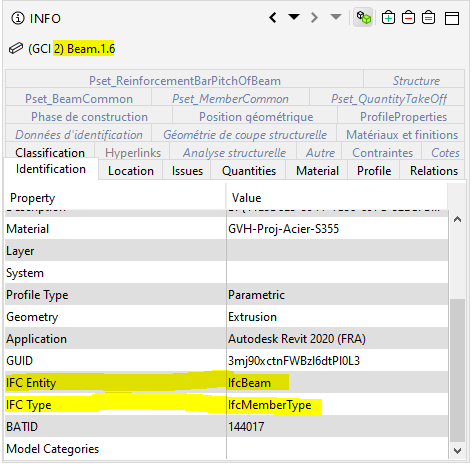Select the Identification tab
473x475 pixels.
(51, 169)
